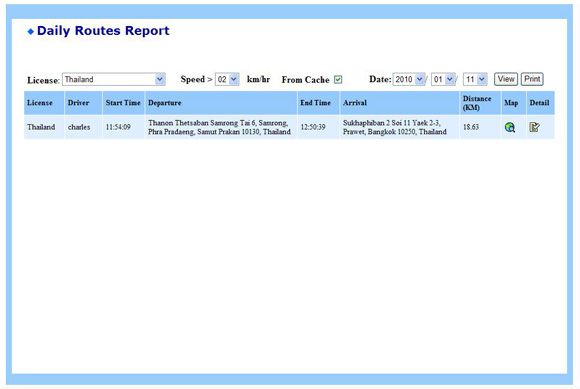The height and width of the screenshot is (389, 580).
Task: Select the distance value 18.63
Action: click(471, 127)
